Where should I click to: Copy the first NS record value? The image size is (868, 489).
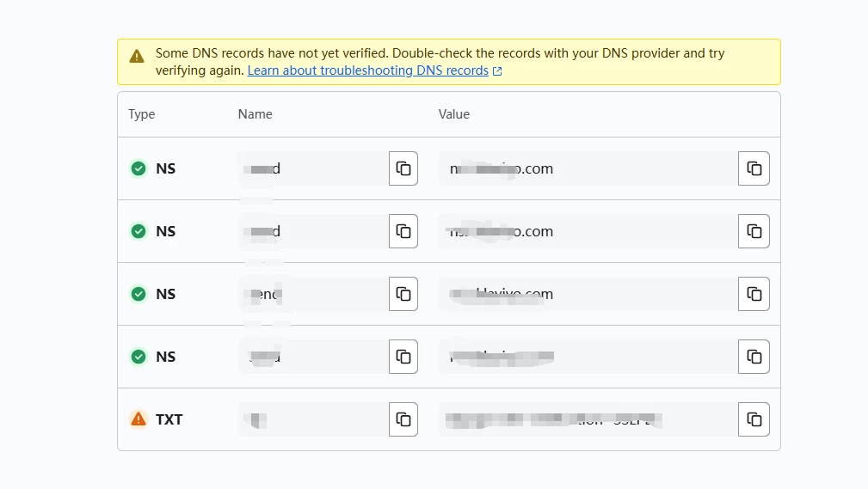(x=754, y=168)
